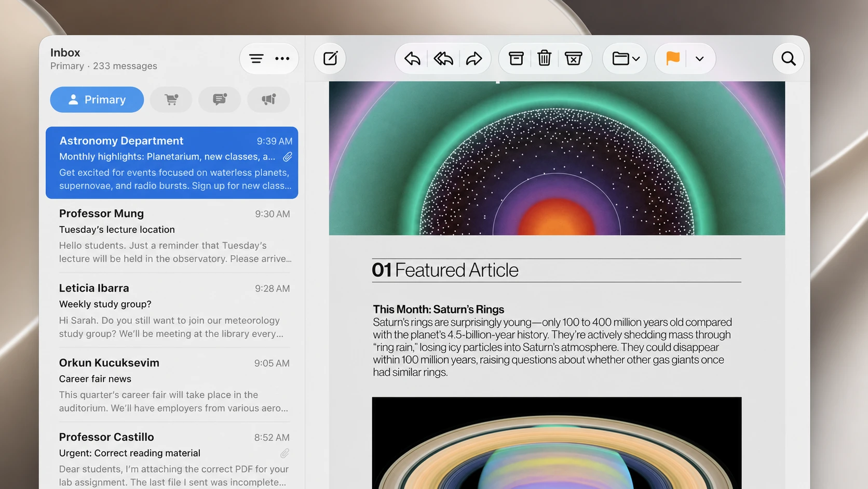Expand flag color options chevron
This screenshot has width=868, height=489.
click(x=700, y=59)
